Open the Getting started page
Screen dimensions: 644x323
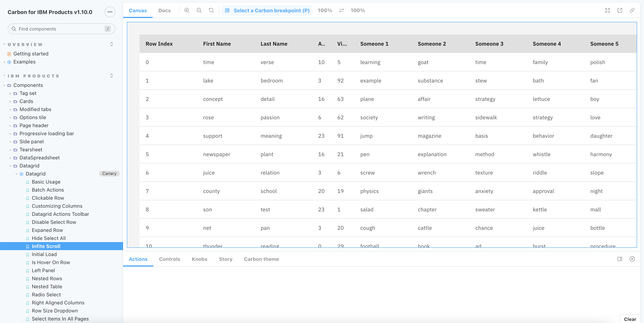[x=31, y=54]
